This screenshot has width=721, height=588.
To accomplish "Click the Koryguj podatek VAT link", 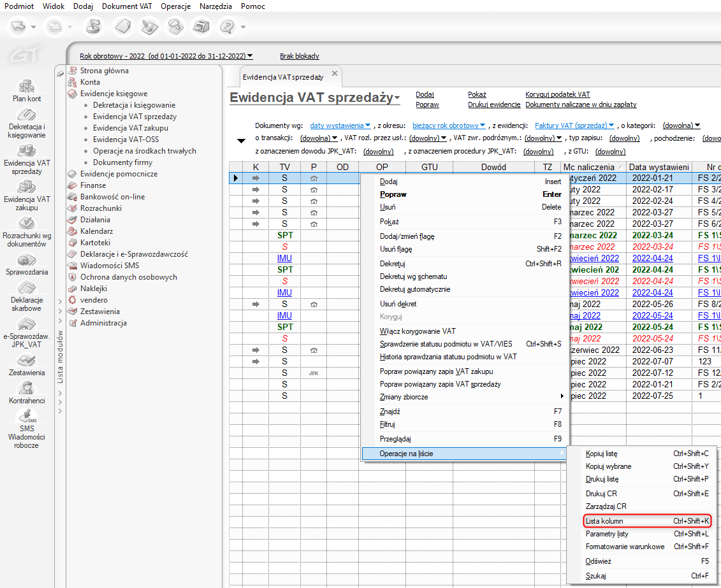I will [557, 94].
